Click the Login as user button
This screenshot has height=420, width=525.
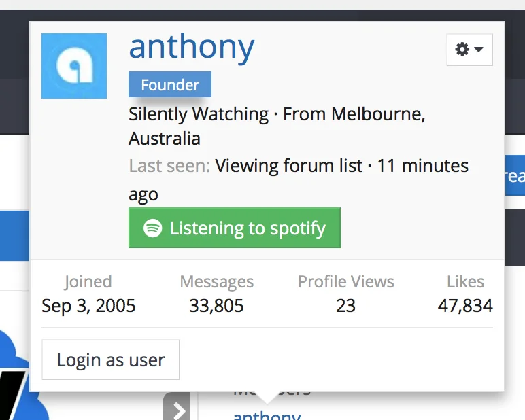coord(111,360)
